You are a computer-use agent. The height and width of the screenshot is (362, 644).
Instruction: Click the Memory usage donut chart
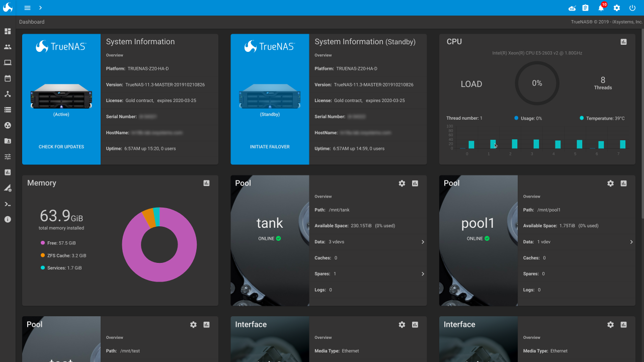pyautogui.click(x=159, y=244)
